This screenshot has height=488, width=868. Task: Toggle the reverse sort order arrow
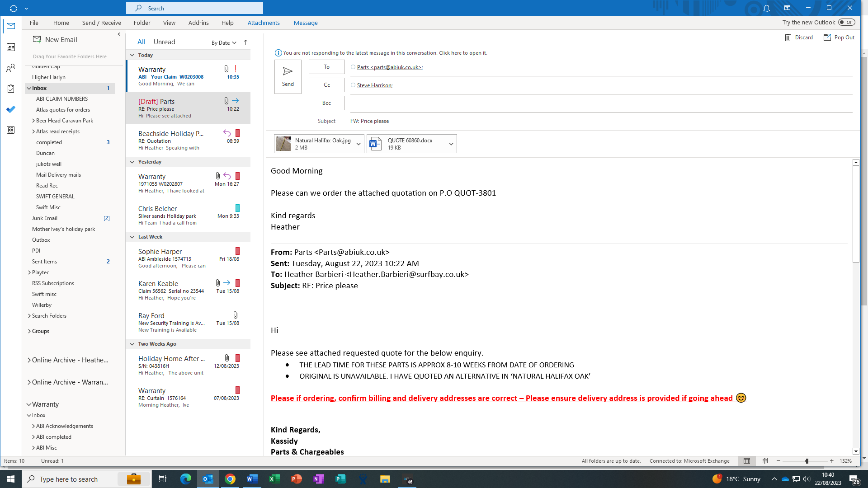(245, 42)
